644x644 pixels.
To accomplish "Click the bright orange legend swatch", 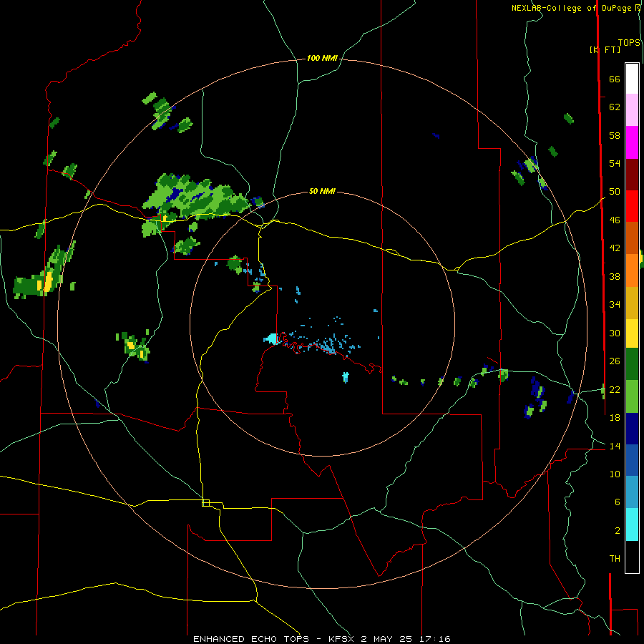I will tap(632, 270).
